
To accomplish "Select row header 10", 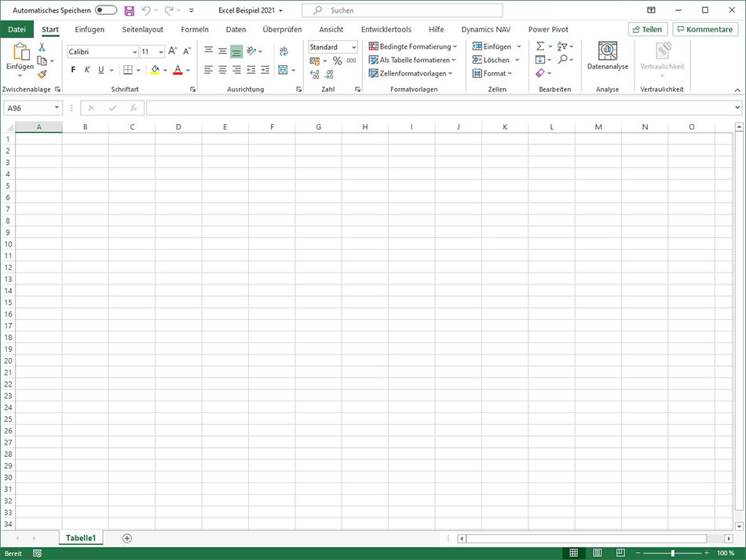I will tap(8, 244).
